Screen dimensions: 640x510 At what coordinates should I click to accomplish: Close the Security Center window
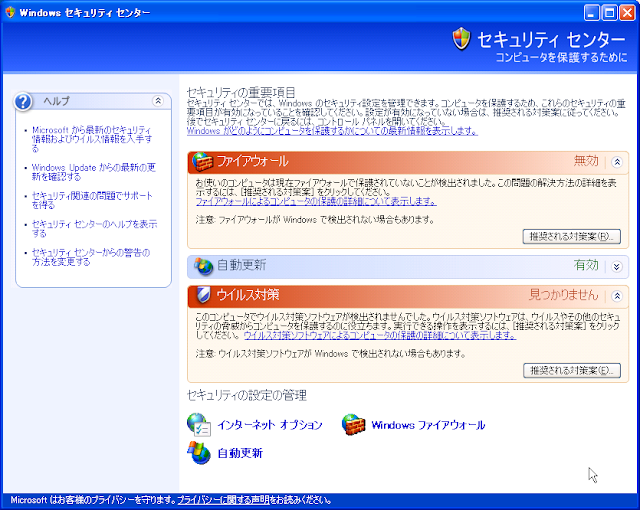coord(627,13)
